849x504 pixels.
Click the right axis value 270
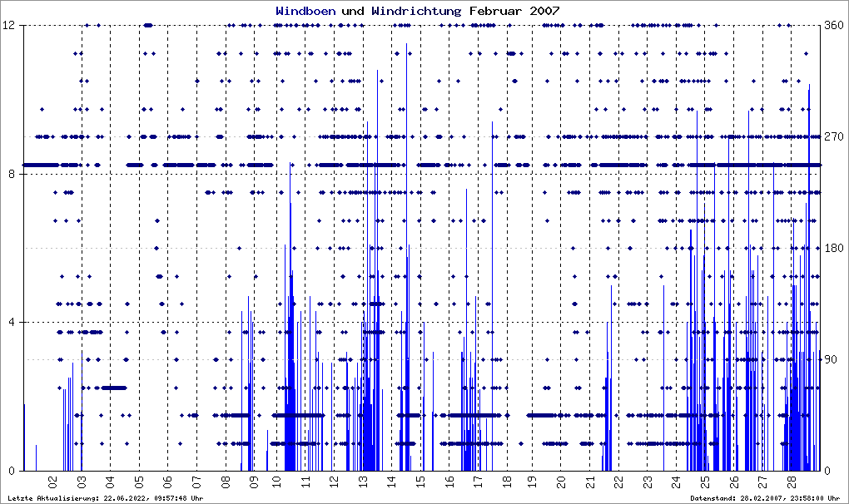pos(834,137)
